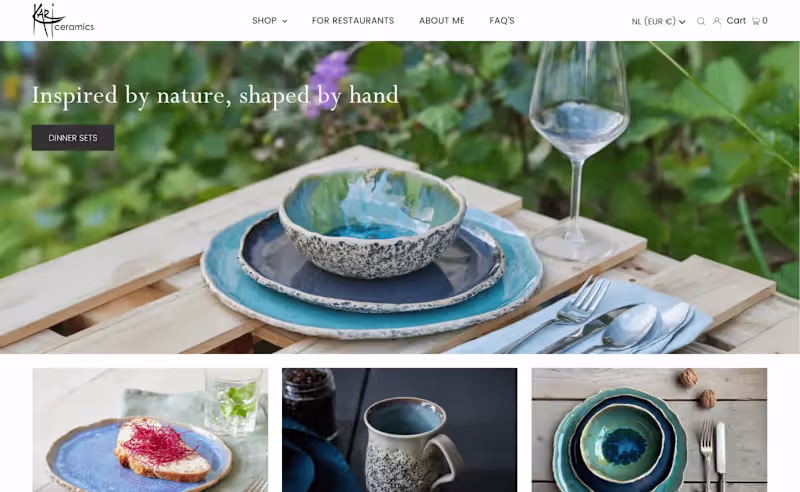Select the SHOP menu label

click(x=264, y=20)
